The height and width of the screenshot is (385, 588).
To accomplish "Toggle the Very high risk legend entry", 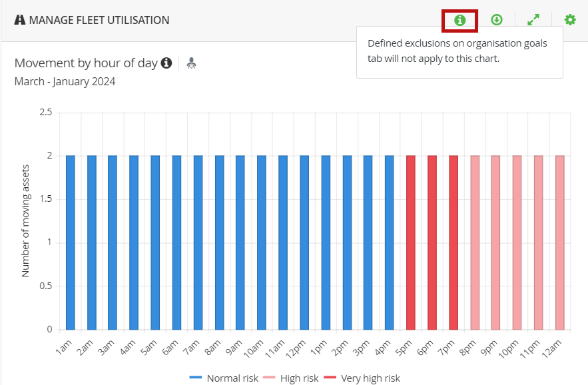I will click(362, 378).
